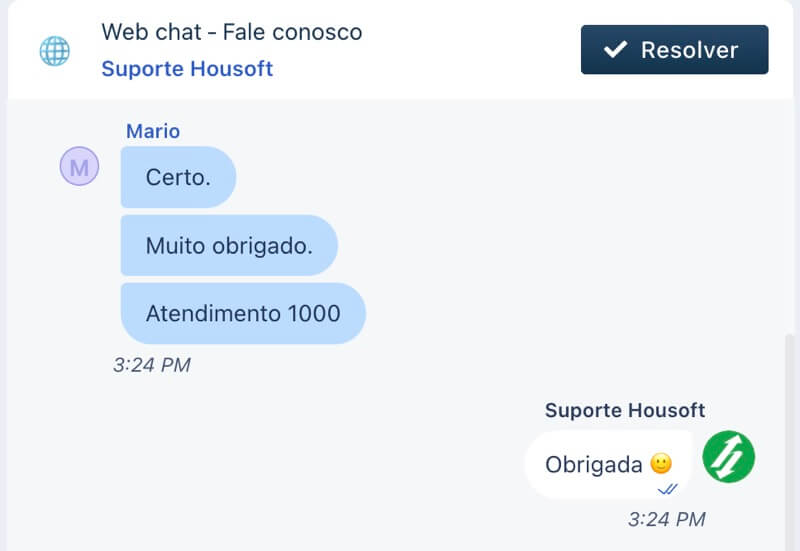800x551 pixels.
Task: Click the checkmark icon inside Resolver
Action: coord(617,50)
